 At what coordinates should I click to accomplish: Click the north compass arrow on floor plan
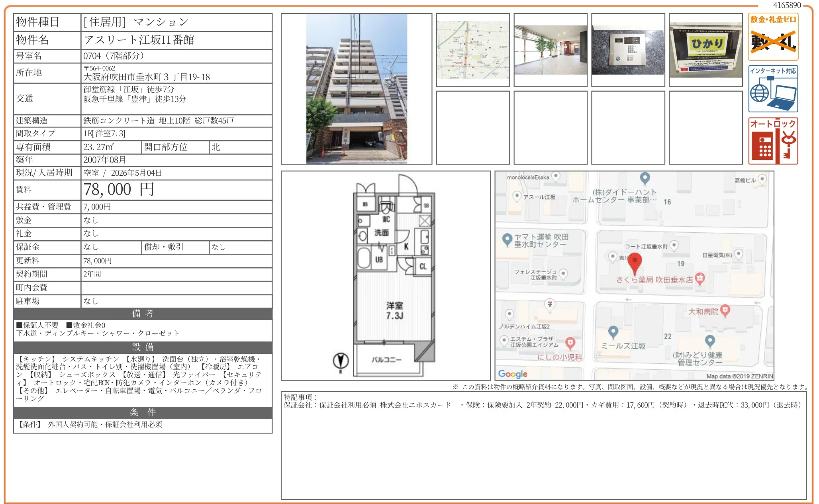pos(341,361)
